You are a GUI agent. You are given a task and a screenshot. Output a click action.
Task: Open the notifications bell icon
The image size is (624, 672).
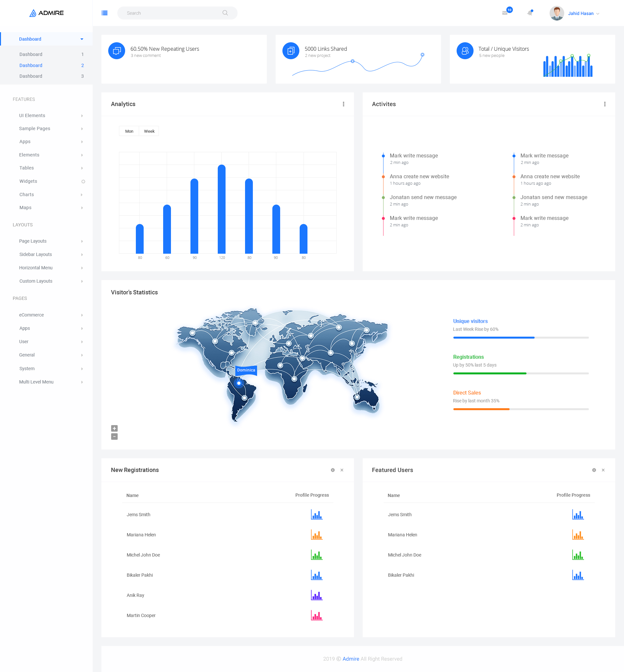click(x=529, y=13)
